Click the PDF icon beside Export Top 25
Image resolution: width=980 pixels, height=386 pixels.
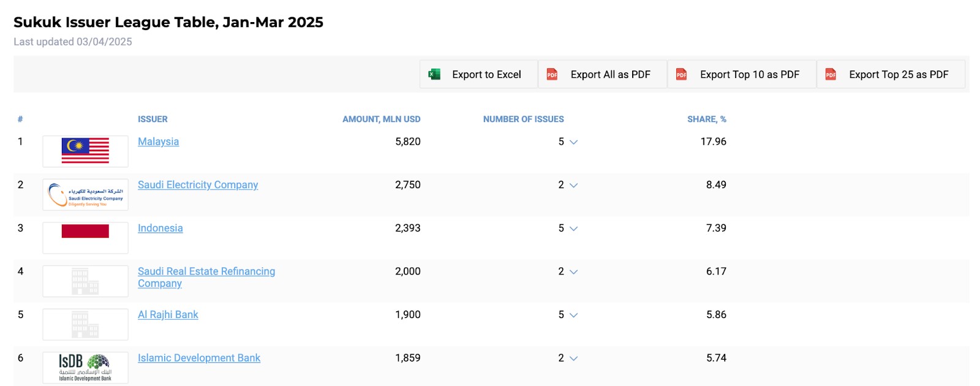tap(831, 74)
